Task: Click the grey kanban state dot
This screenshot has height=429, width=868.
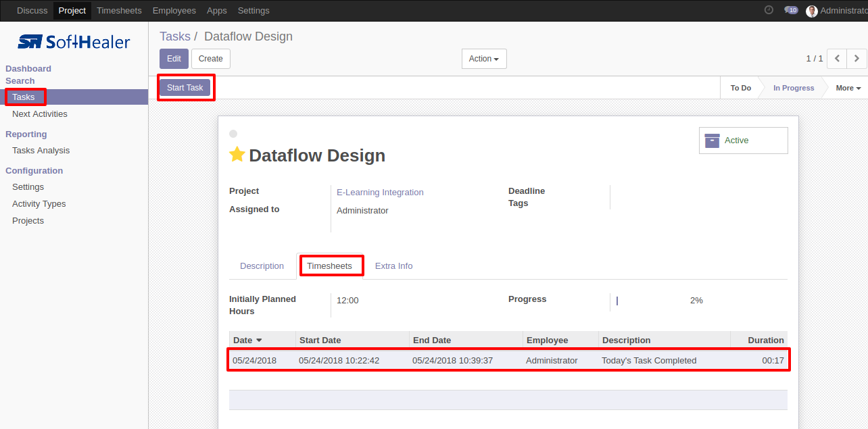Action: [x=233, y=134]
